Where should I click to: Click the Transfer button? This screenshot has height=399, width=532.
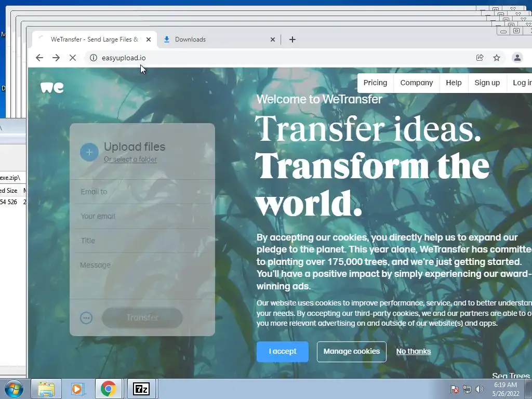142,317
